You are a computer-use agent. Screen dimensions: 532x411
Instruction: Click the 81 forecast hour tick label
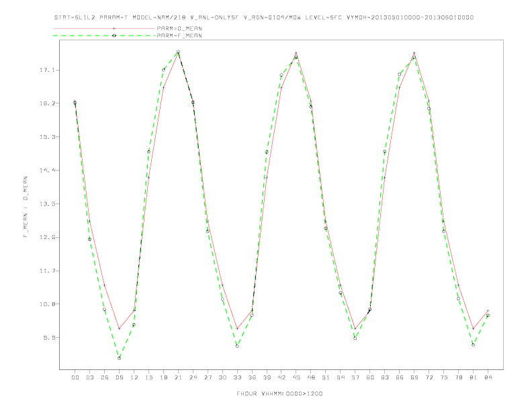(474, 377)
